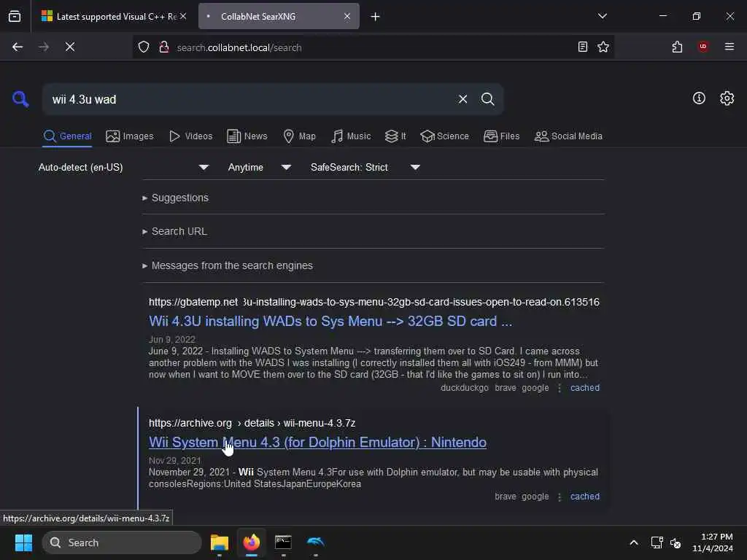Expand Messages from the search engines
The width and height of the screenshot is (747, 560).
point(228,265)
